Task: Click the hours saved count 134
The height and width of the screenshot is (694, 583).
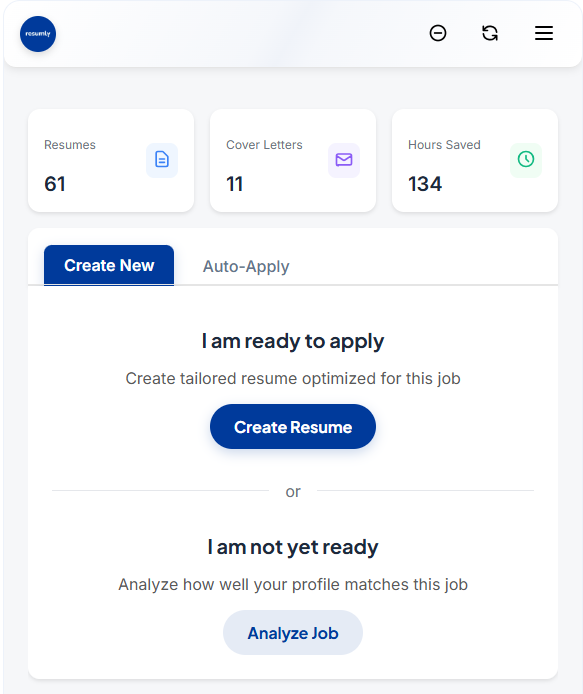Action: pyautogui.click(x=425, y=184)
